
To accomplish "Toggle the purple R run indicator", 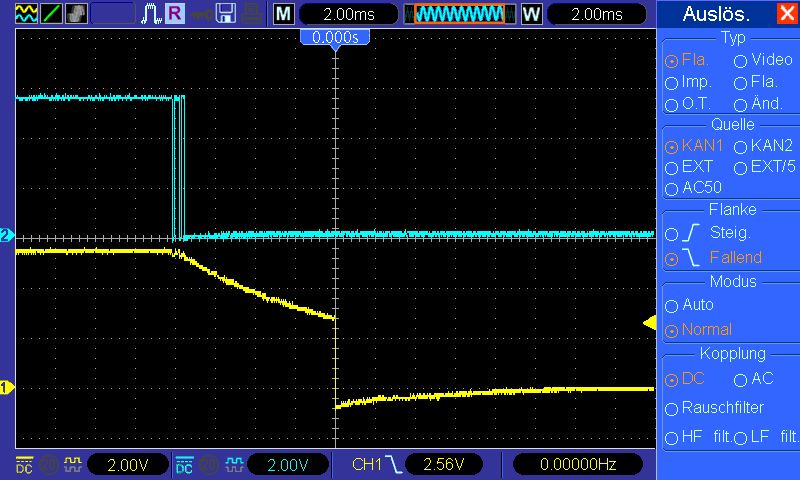I will pos(175,13).
